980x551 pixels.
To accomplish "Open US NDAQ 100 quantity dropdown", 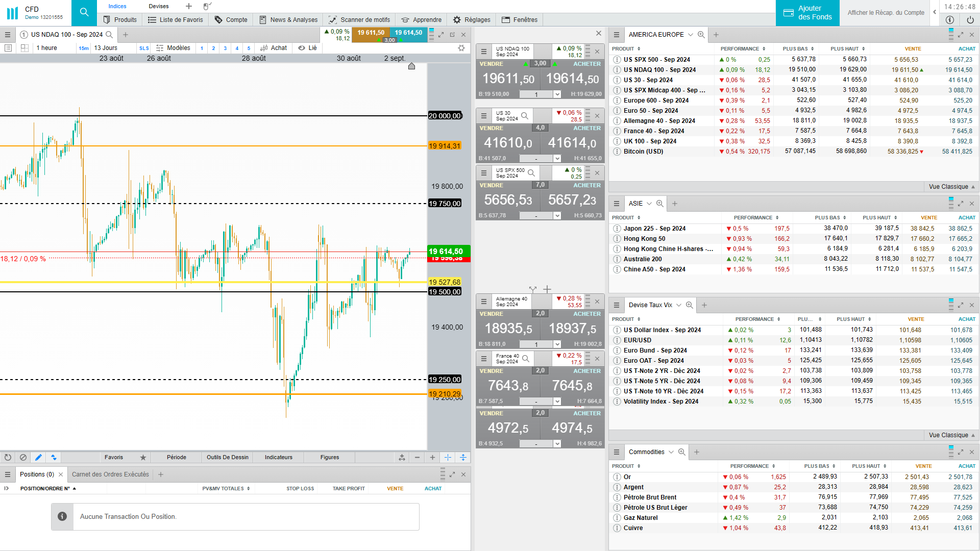I will click(557, 94).
